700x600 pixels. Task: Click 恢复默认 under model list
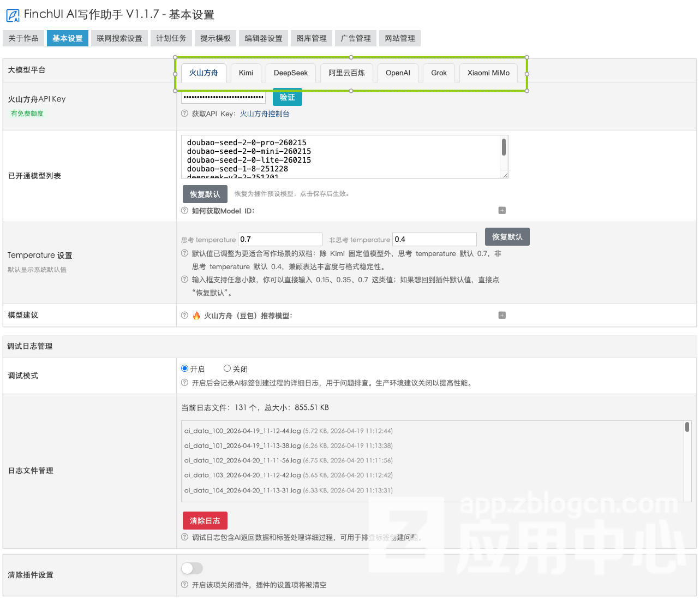click(x=205, y=194)
